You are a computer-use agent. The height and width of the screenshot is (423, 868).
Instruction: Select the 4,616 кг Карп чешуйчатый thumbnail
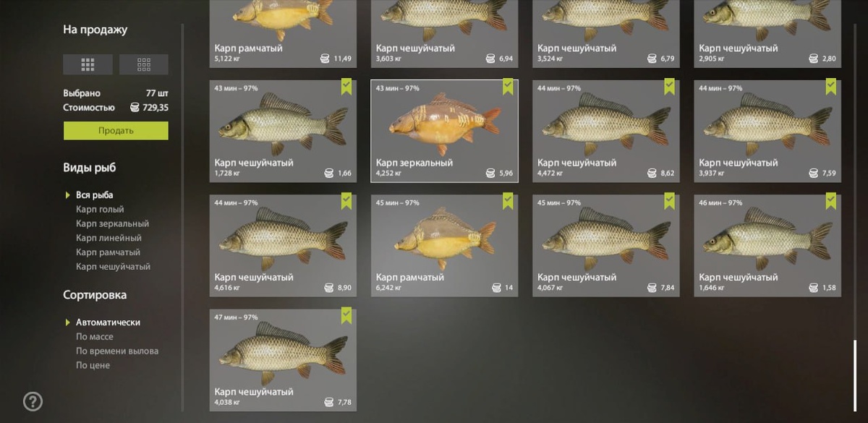click(283, 246)
